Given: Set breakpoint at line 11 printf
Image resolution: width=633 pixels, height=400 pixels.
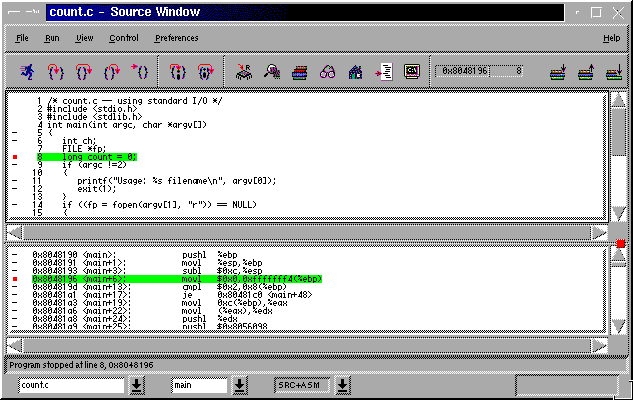Looking at the screenshot, I should point(15,180).
